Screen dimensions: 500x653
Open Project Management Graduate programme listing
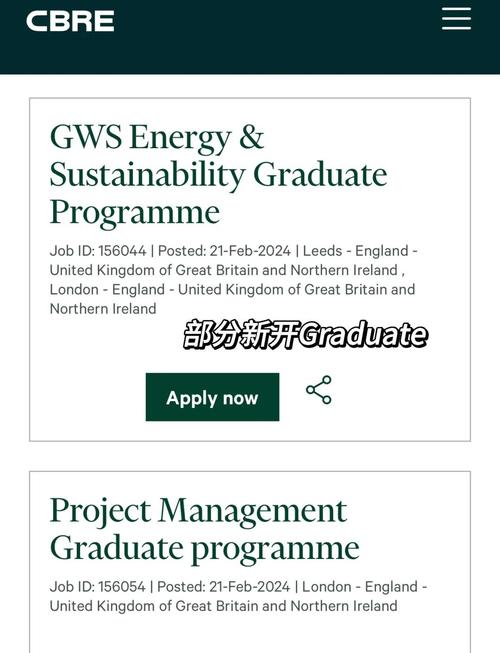coord(204,529)
